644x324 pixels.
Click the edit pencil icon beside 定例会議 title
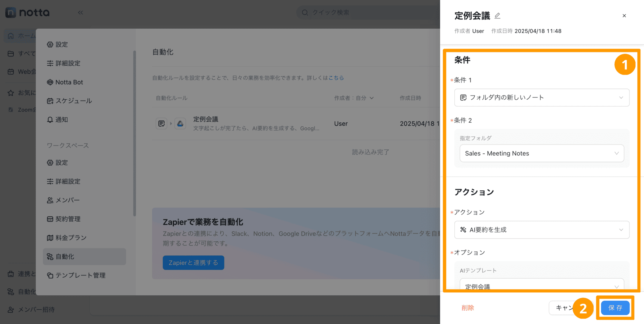(x=497, y=16)
